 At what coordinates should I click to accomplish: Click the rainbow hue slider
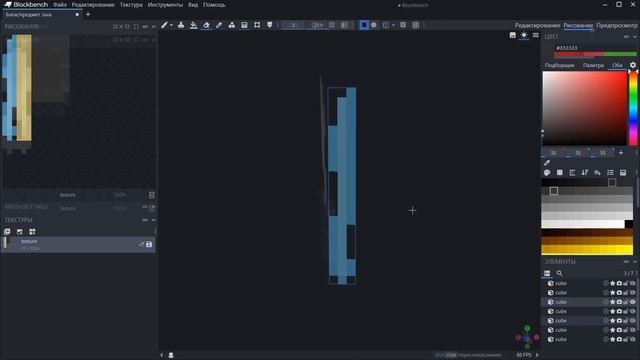click(x=633, y=108)
